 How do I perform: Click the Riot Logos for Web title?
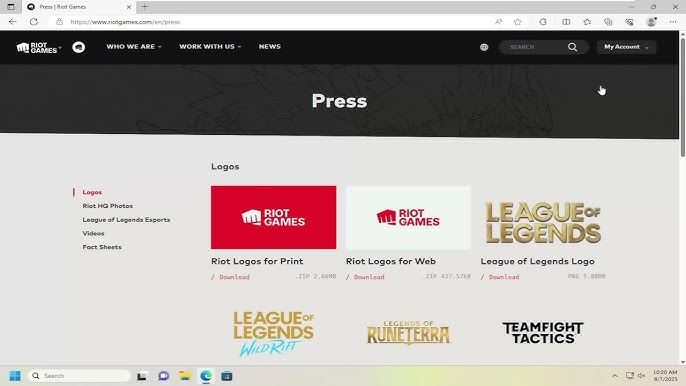[391, 261]
